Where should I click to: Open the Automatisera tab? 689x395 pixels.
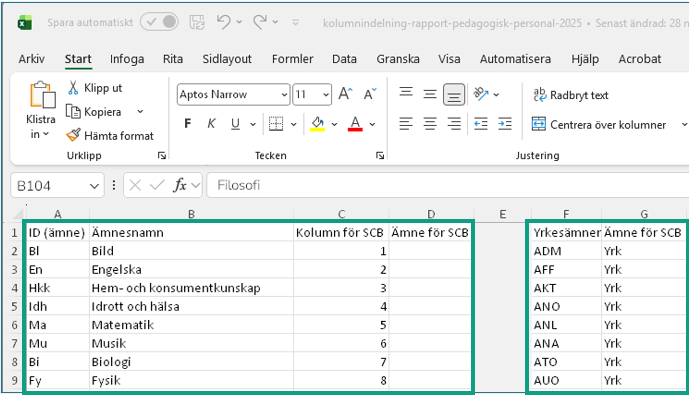tap(515, 59)
